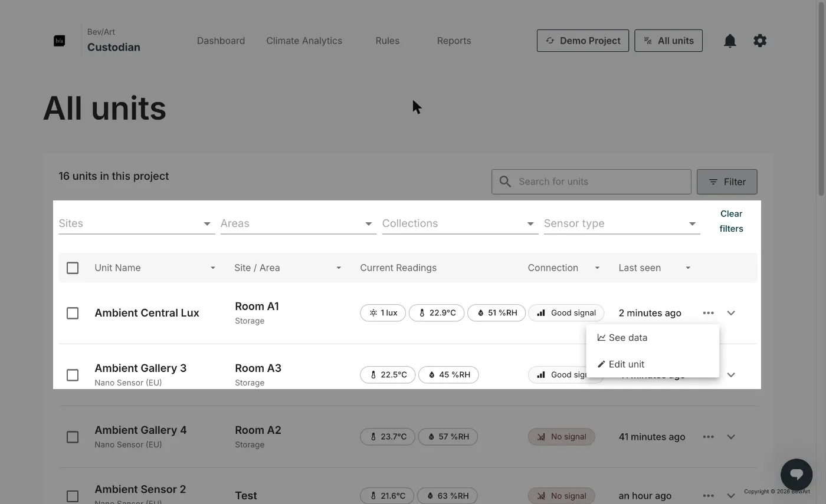The image size is (826, 504).
Task: Open the Sensor type filter dropdown
Action: click(x=622, y=223)
